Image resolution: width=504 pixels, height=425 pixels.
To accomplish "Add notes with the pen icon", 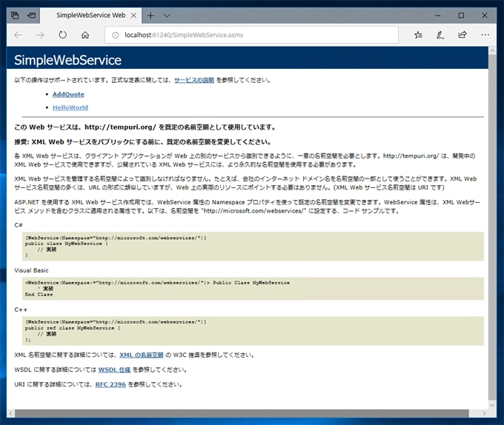I will point(440,35).
